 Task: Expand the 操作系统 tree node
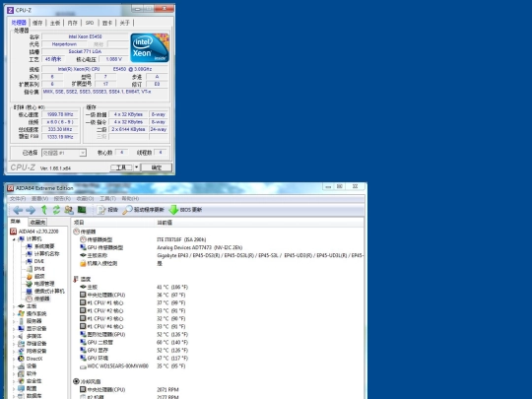[x=14, y=314]
